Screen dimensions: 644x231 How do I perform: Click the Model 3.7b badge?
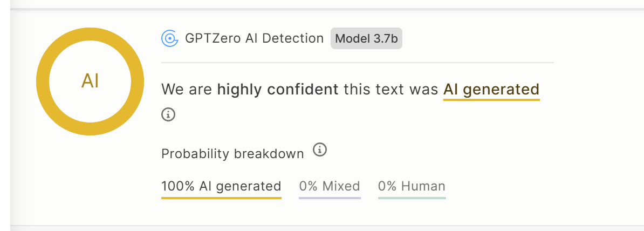click(366, 39)
